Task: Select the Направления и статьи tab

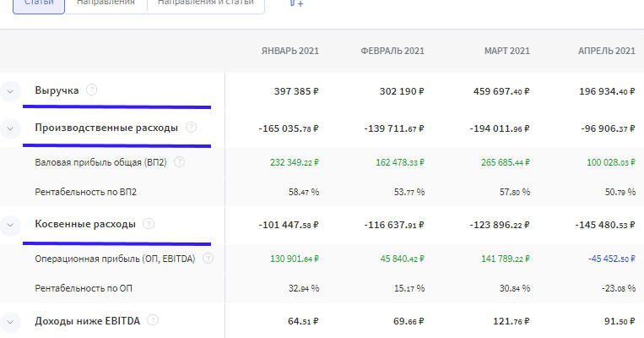Action: tap(205, 4)
